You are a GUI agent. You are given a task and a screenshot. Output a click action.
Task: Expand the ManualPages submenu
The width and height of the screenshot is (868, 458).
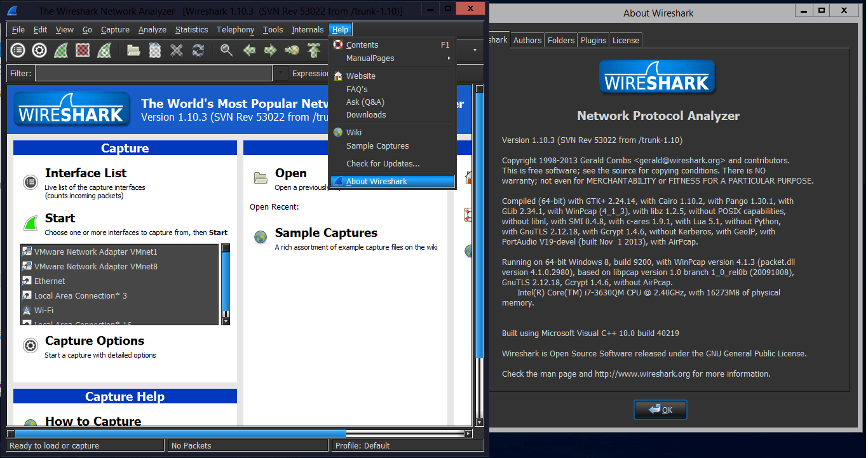(392, 58)
